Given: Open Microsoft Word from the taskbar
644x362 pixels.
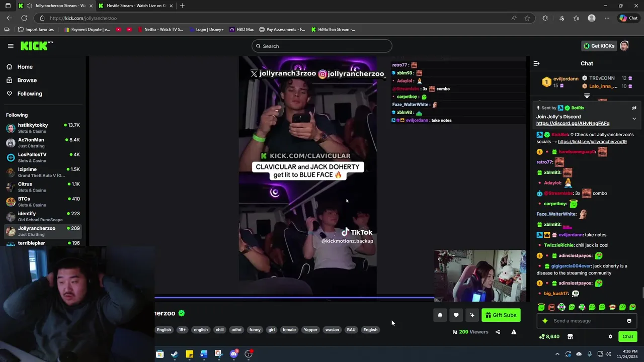Looking at the screenshot, I should pos(204,354).
